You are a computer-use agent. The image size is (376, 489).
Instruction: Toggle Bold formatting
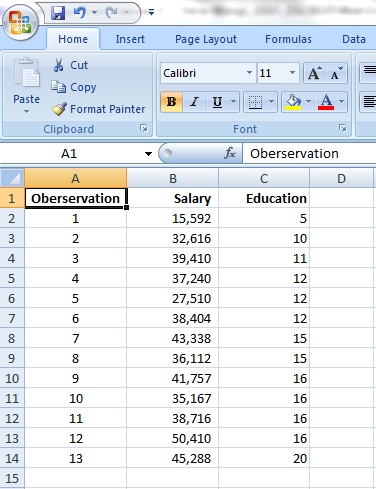[171, 102]
